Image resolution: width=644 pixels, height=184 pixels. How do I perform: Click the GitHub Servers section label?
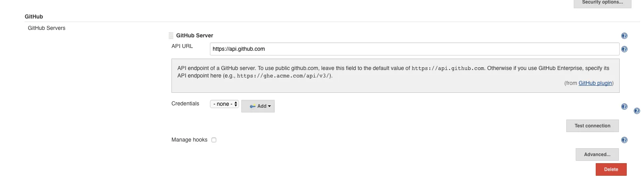(x=47, y=28)
